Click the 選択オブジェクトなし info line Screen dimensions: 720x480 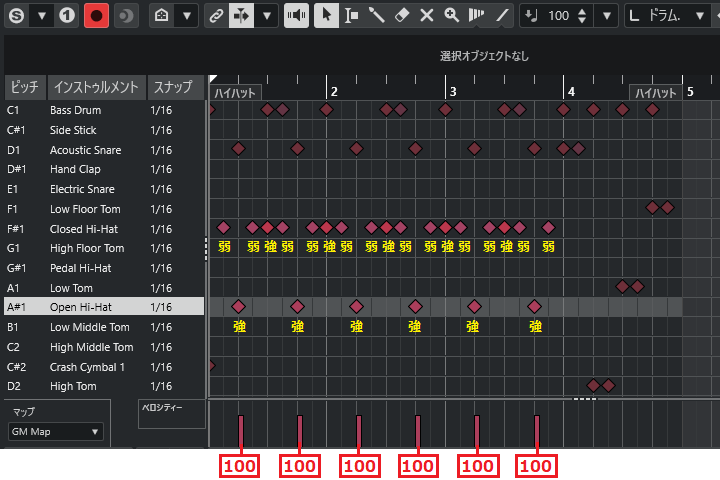pos(484,56)
